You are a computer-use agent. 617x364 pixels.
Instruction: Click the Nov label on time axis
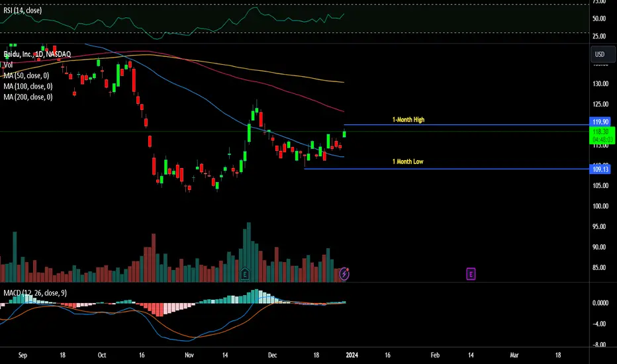point(189,355)
